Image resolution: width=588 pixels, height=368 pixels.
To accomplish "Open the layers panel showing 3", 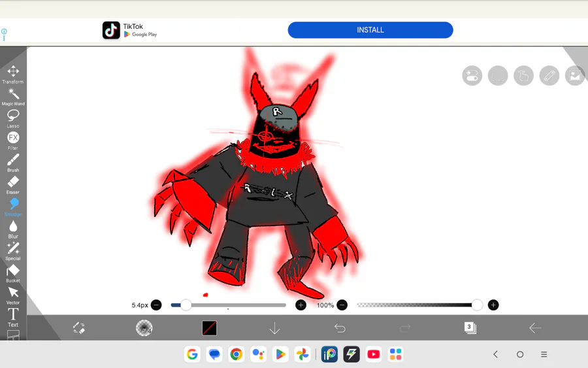I will coord(470,328).
